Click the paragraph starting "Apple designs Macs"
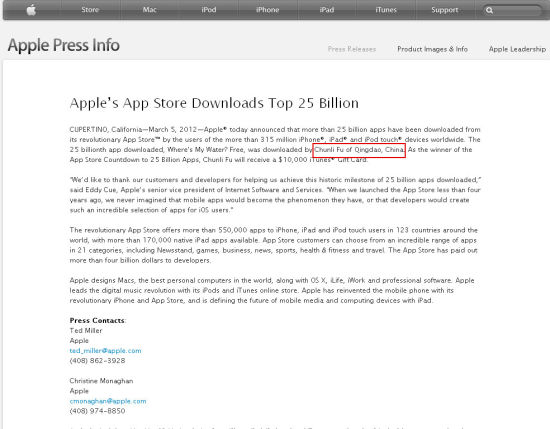 (x=272, y=290)
